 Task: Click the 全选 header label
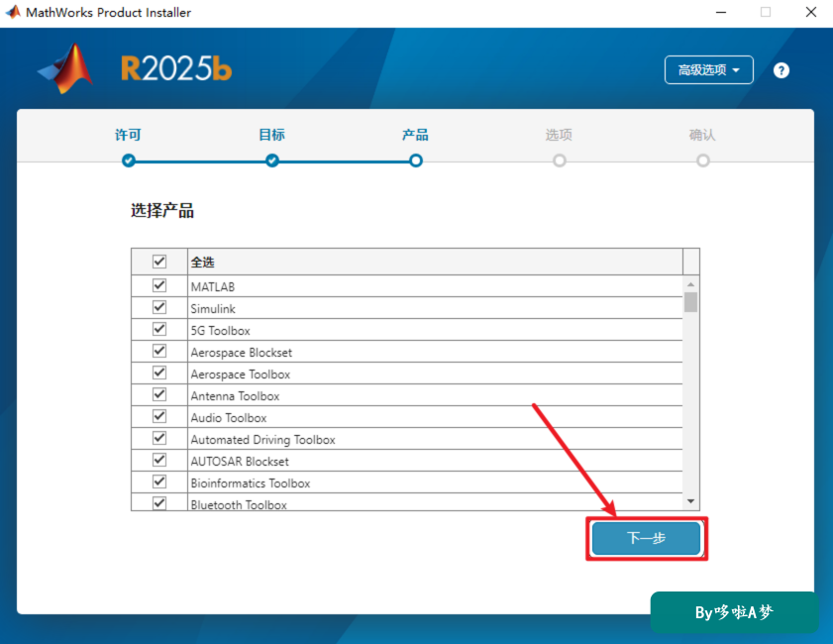pyautogui.click(x=202, y=262)
